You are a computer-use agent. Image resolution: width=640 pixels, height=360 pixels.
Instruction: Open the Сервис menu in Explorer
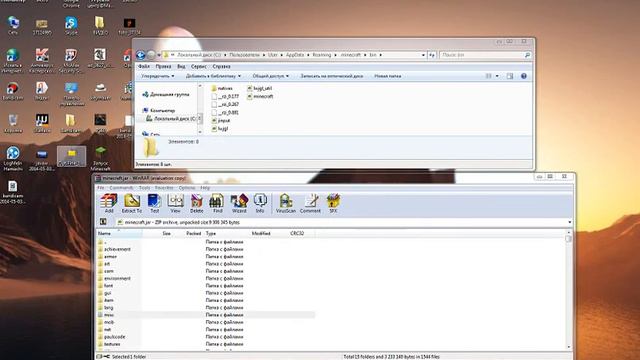point(199,66)
